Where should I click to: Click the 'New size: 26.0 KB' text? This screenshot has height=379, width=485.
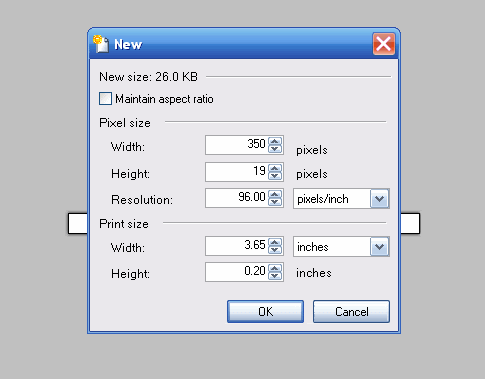[148, 77]
